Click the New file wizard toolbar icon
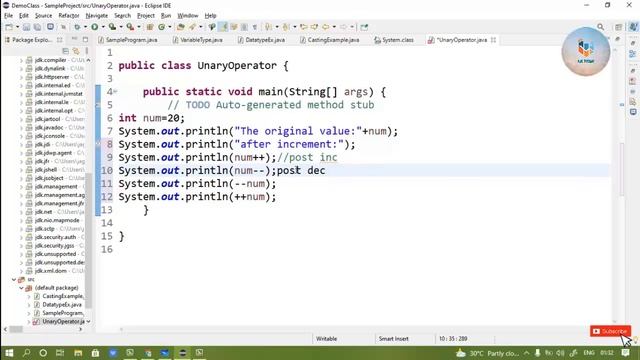 9,27
